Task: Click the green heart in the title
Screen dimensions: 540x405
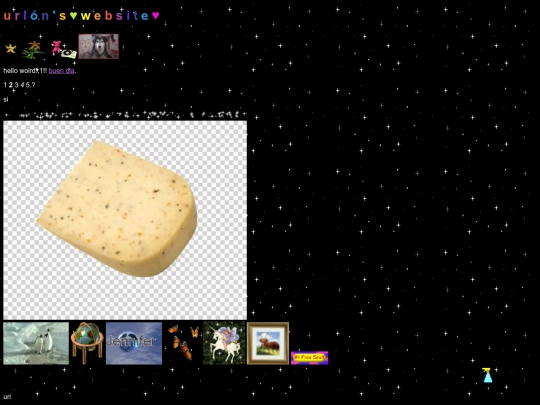Action: [73, 16]
